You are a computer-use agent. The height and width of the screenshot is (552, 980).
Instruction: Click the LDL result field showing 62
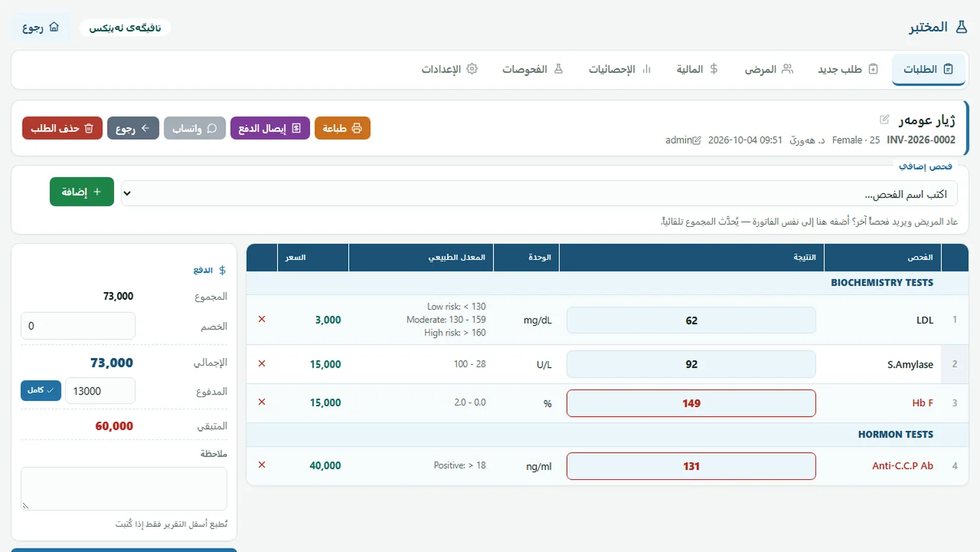pyautogui.click(x=691, y=320)
